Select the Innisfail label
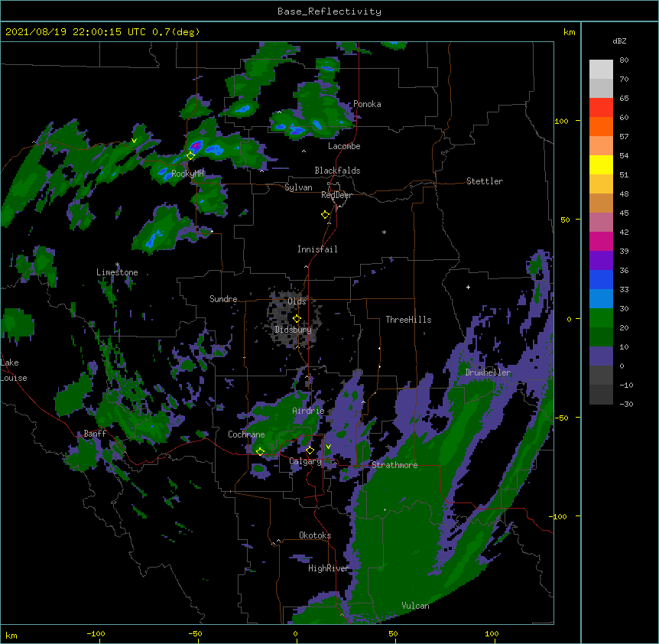The width and height of the screenshot is (659, 644). [317, 249]
